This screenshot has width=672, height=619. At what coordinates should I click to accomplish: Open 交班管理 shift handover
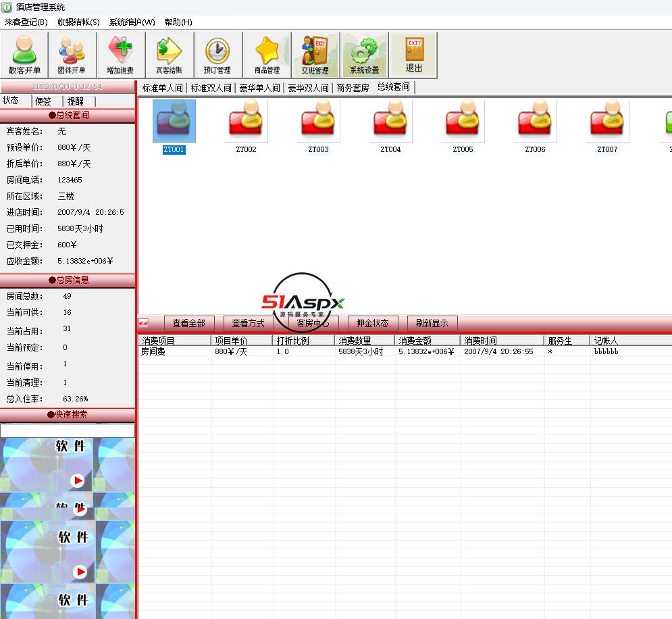coord(315,55)
